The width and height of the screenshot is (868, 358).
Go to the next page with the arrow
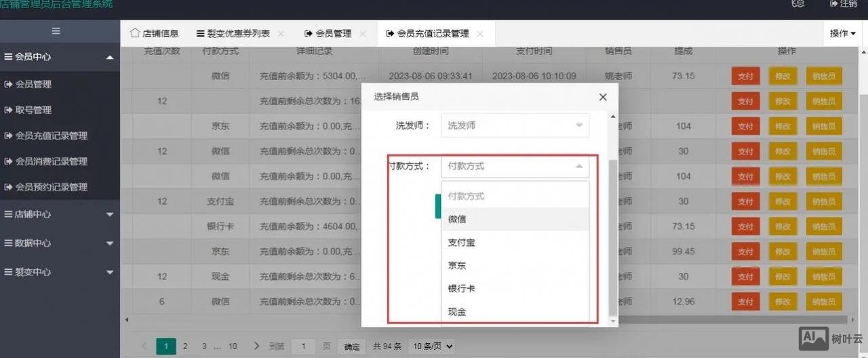click(x=256, y=346)
